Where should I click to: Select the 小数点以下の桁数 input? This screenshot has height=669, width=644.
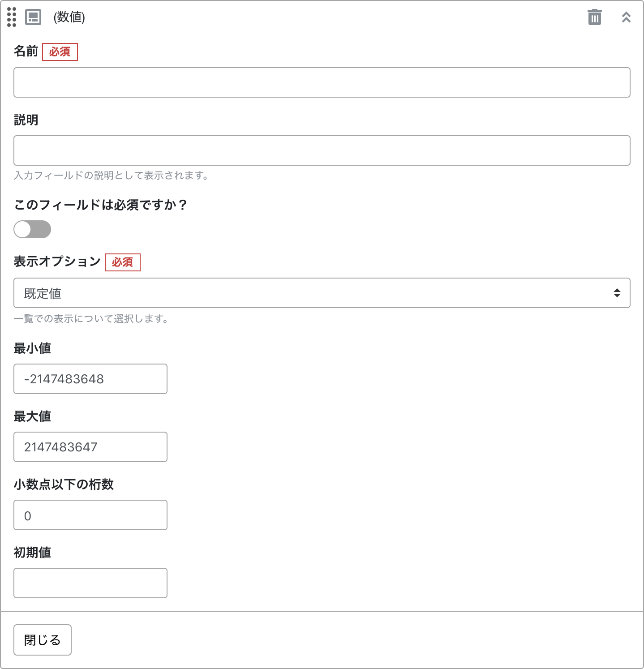click(90, 515)
